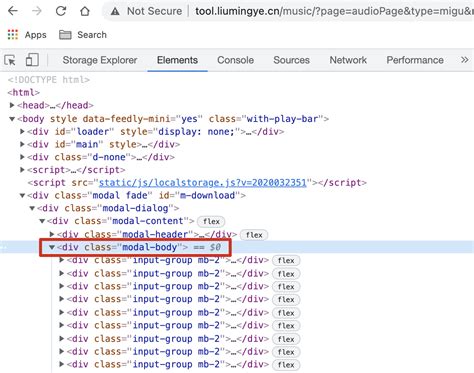The image size is (474, 373).
Task: Select the Elements tab
Action: (x=177, y=60)
